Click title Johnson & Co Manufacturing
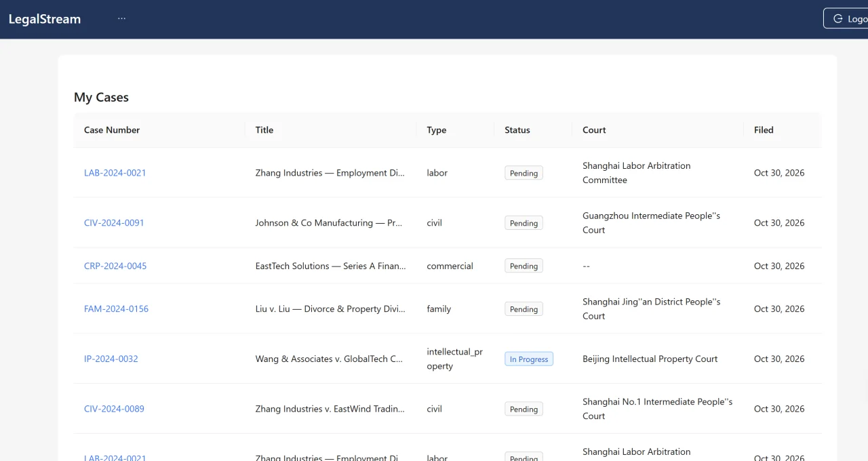 330,223
